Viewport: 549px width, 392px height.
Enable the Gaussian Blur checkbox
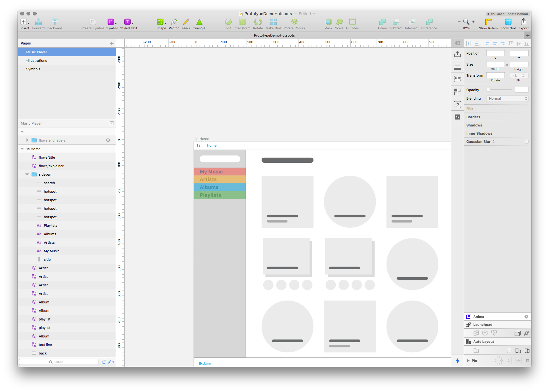(526, 142)
